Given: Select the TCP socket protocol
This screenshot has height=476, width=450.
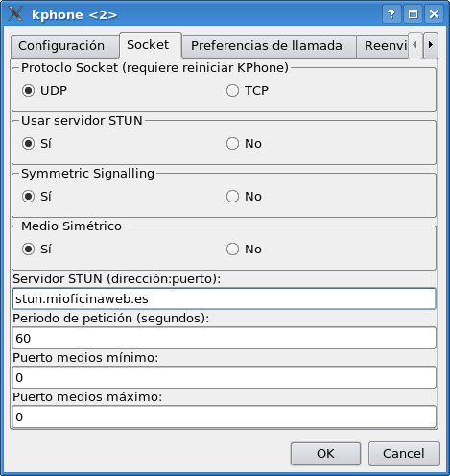Looking at the screenshot, I should point(247,91).
